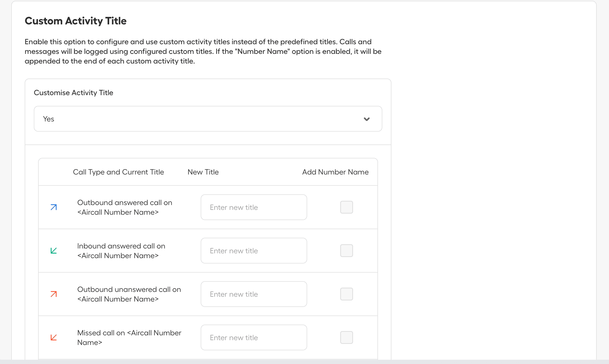Screen dimensions: 609x364
Task: Click the Customise Activity Title label
Action: point(74,92)
